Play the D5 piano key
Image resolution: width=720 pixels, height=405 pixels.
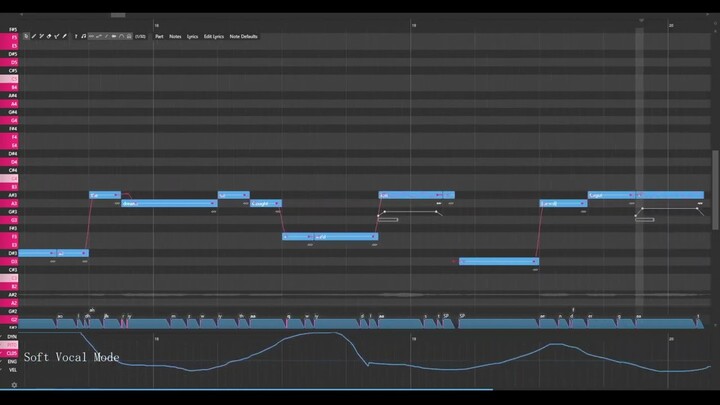coord(9,62)
